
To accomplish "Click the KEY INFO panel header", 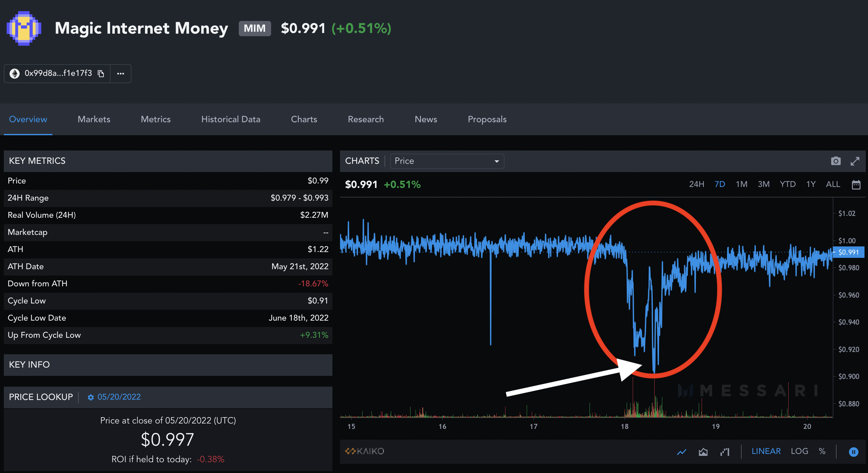I will [168, 365].
